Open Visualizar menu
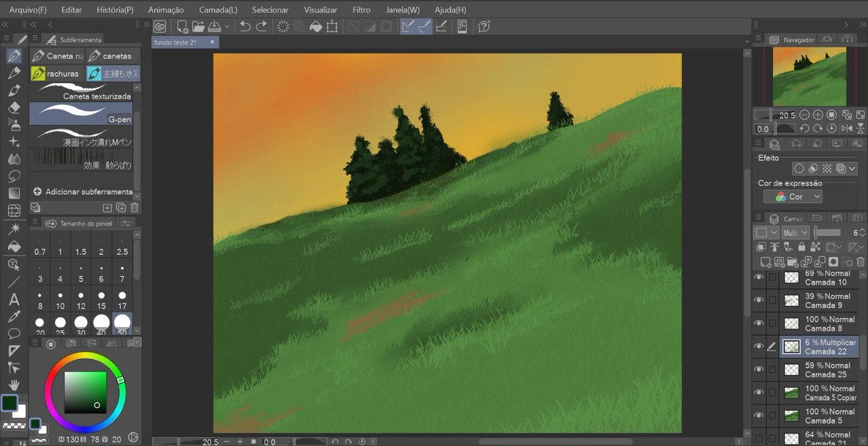The image size is (868, 446). tap(320, 10)
